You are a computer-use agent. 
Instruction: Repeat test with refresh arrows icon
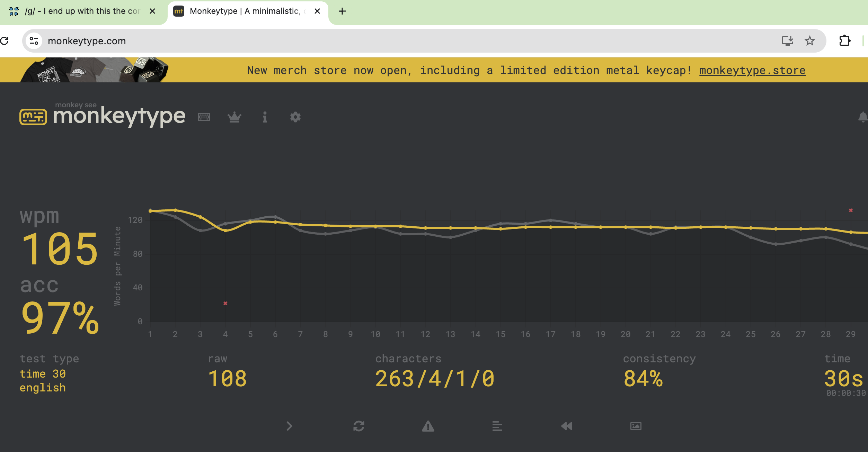[x=359, y=426]
